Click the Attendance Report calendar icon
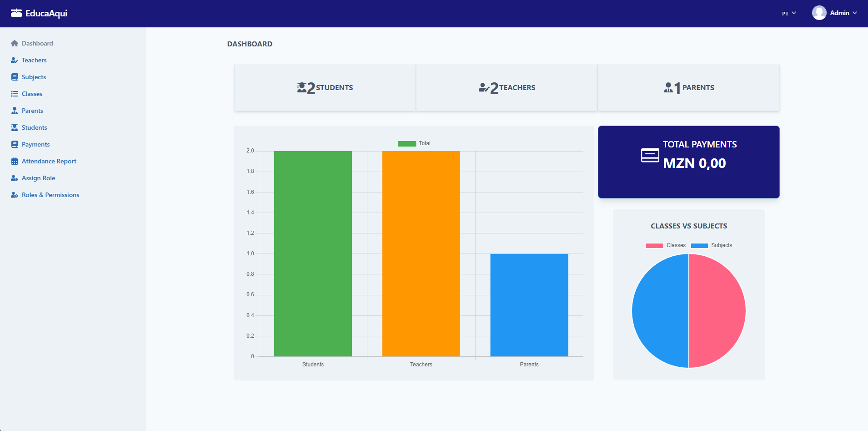Image resolution: width=868 pixels, height=431 pixels. click(x=15, y=161)
